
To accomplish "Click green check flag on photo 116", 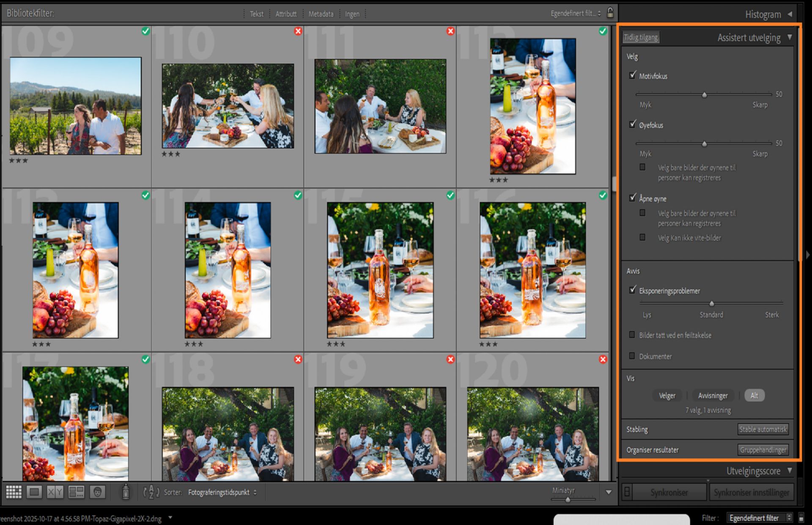I will tap(603, 195).
